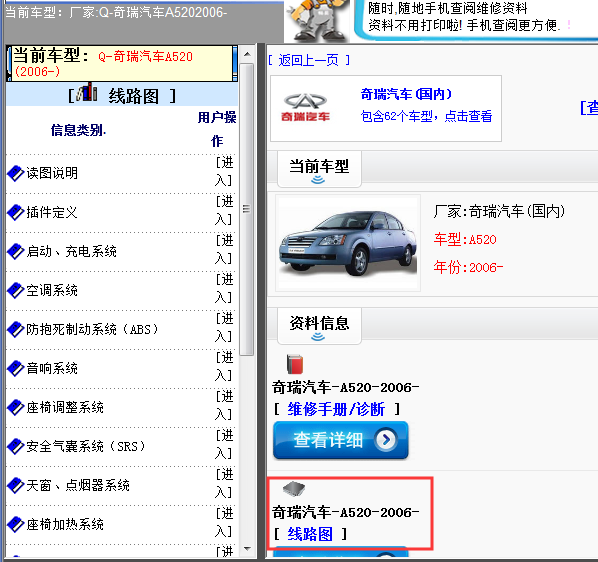Click the left panel scrollbar up arrow
598x562 pixels.
[x=247, y=55]
